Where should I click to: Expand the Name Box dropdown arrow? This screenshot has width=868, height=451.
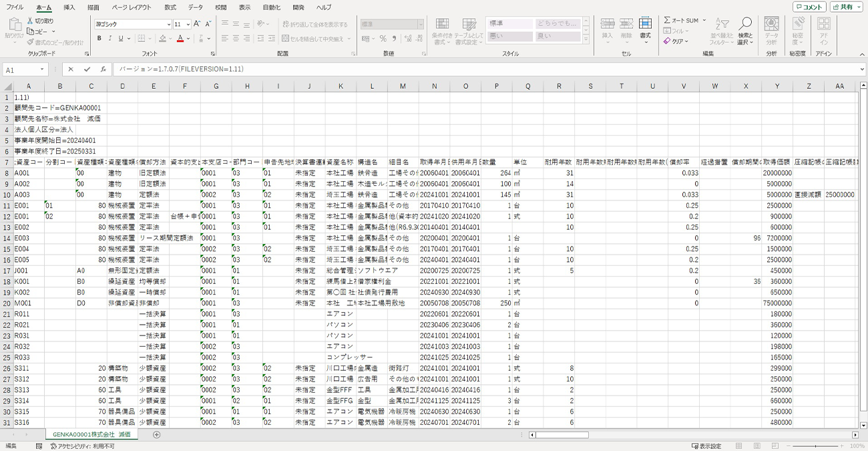42,69
